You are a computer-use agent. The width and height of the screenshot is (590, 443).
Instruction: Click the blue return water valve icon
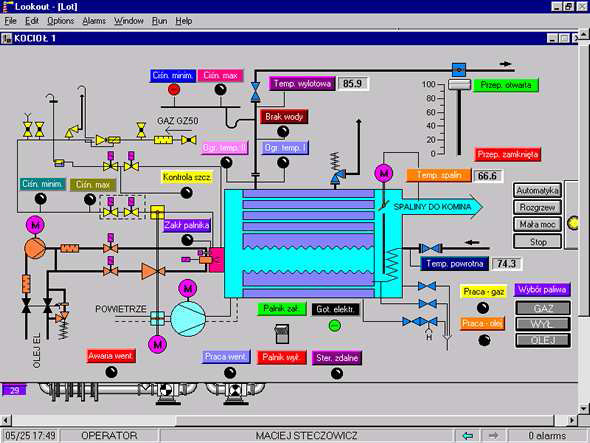click(x=431, y=248)
